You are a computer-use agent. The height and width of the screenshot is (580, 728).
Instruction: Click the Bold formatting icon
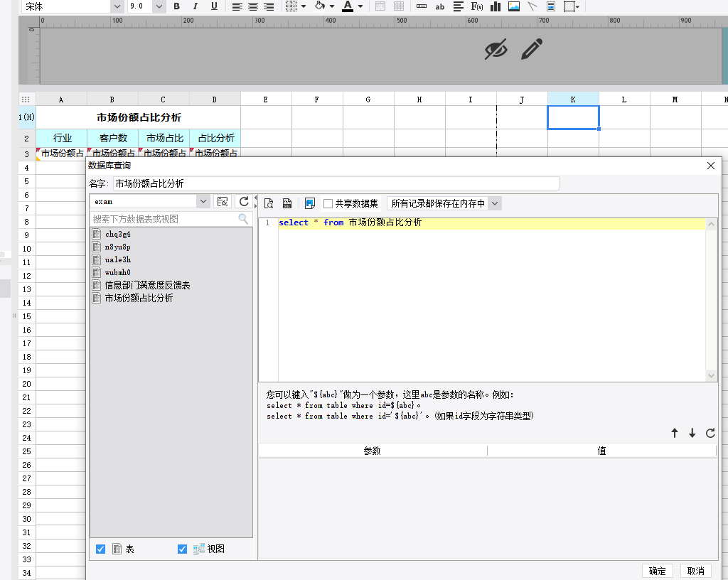tap(177, 6)
